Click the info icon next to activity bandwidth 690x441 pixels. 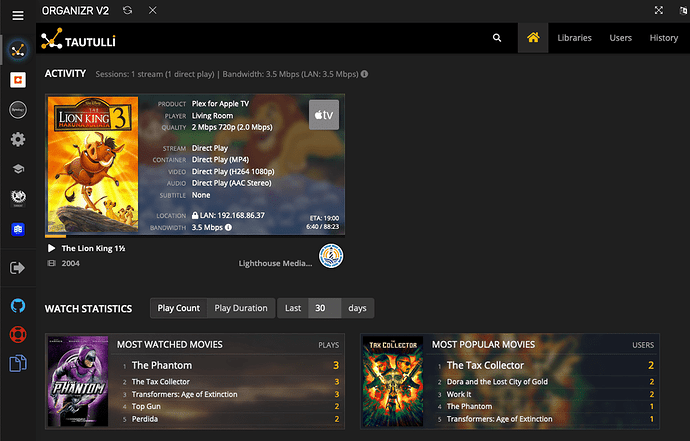pos(364,74)
